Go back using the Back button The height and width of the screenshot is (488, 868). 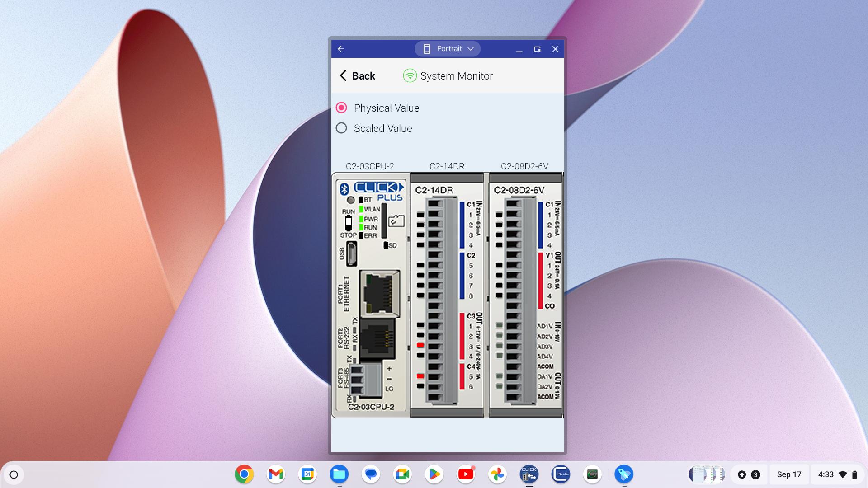tap(357, 76)
